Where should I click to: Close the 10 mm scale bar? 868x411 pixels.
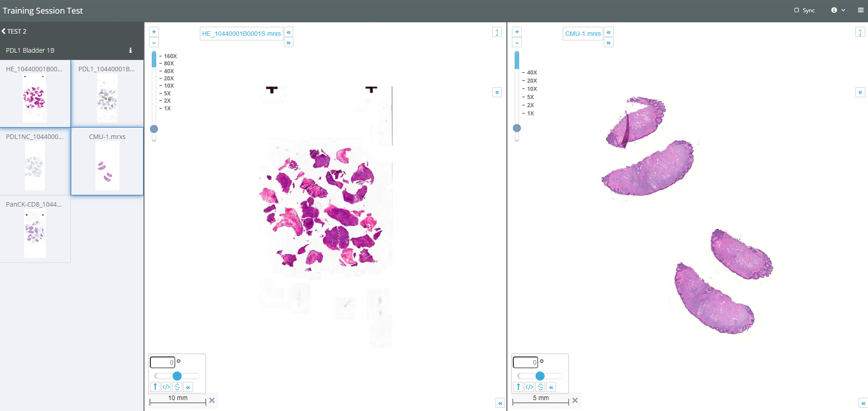click(x=212, y=400)
